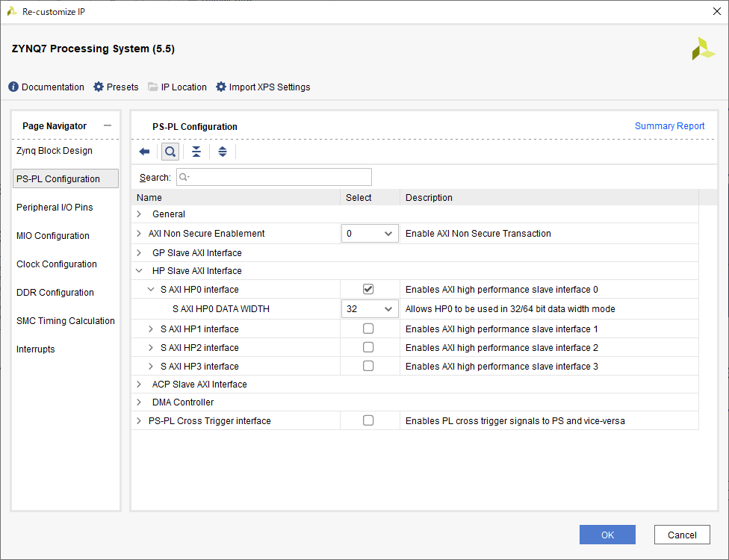729x560 pixels.
Task: Enable S AXI HP3 interface checkbox
Action: coord(367,366)
